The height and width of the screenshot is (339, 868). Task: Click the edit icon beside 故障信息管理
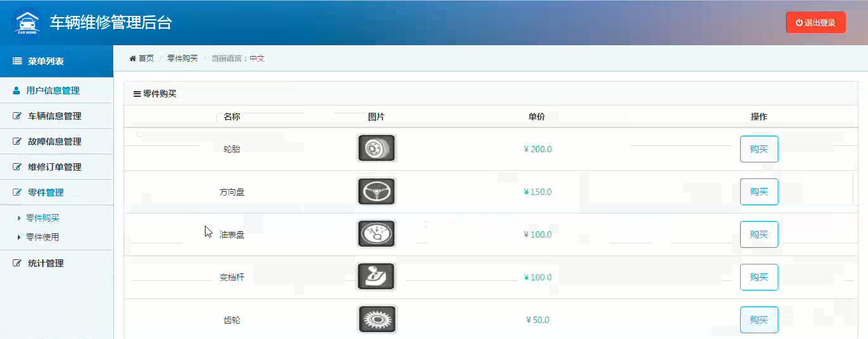click(18, 141)
